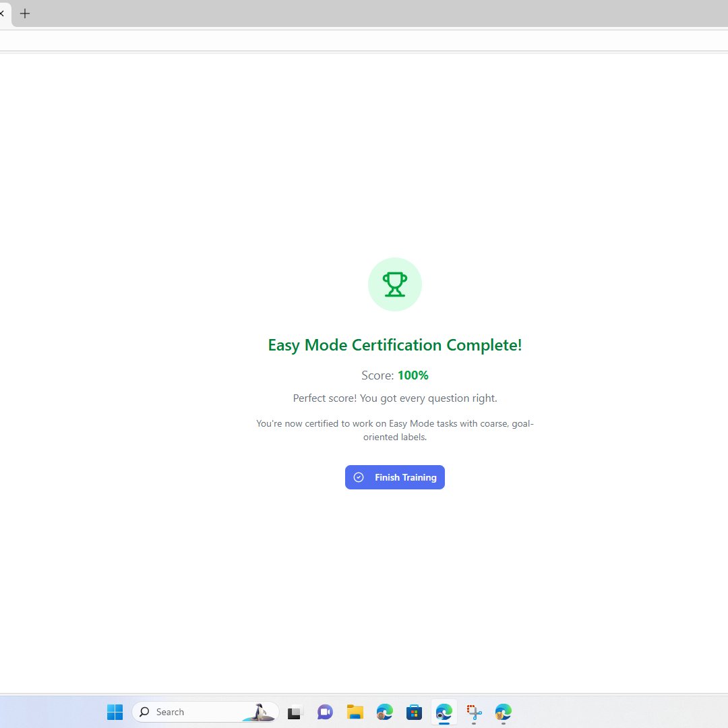Open a new browser tab

[25, 13]
